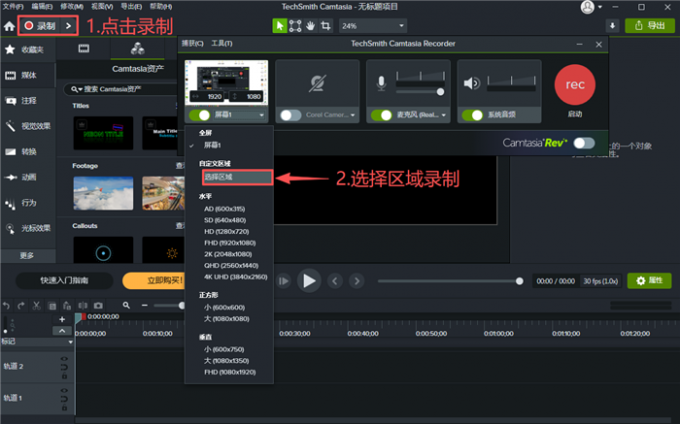Click the timeline zoom-out minus icon
The height and width of the screenshot is (424, 680).
144,306
